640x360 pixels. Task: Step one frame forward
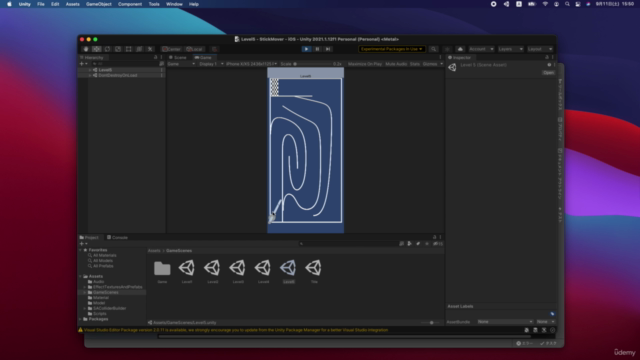(x=328, y=49)
